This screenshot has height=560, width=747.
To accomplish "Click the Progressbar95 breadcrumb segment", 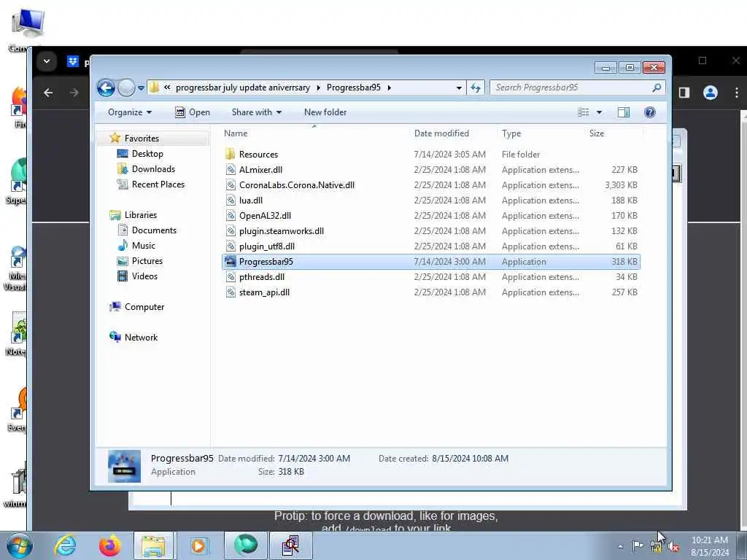I will [x=354, y=87].
